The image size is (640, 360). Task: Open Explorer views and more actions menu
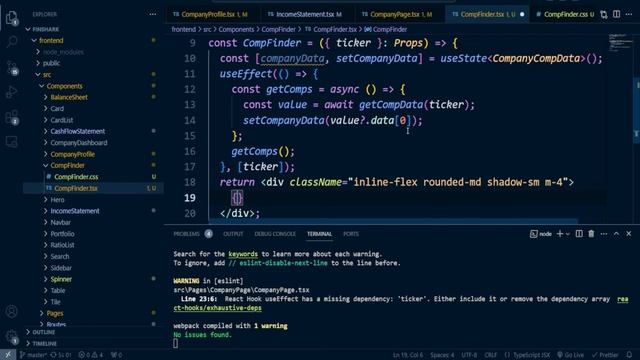pyautogui.click(x=153, y=14)
